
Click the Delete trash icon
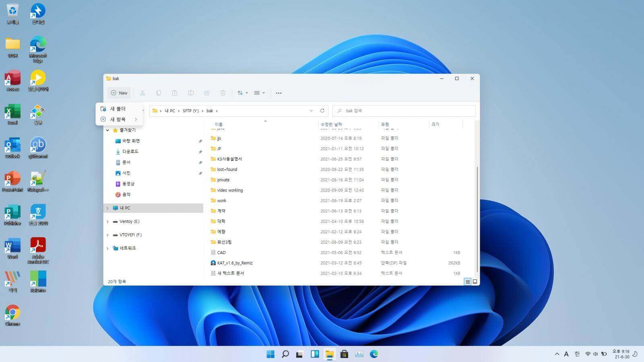click(223, 93)
